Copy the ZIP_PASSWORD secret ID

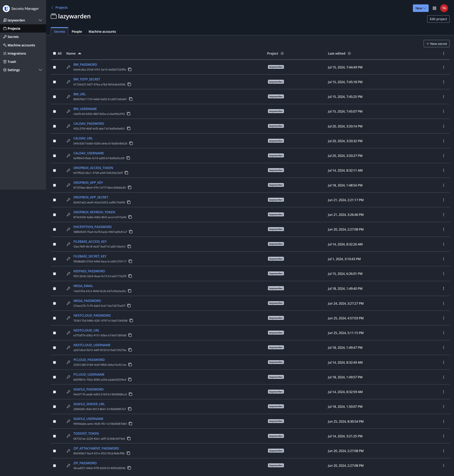click(x=129, y=468)
